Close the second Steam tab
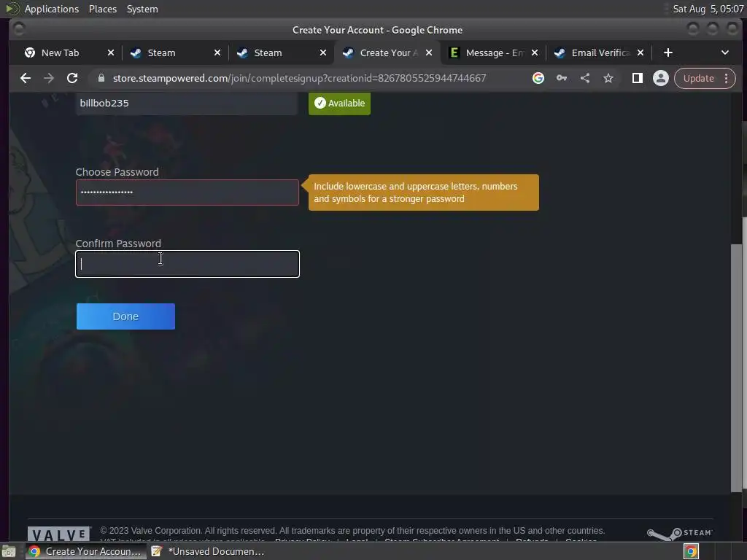This screenshot has width=747, height=560. pos(323,52)
